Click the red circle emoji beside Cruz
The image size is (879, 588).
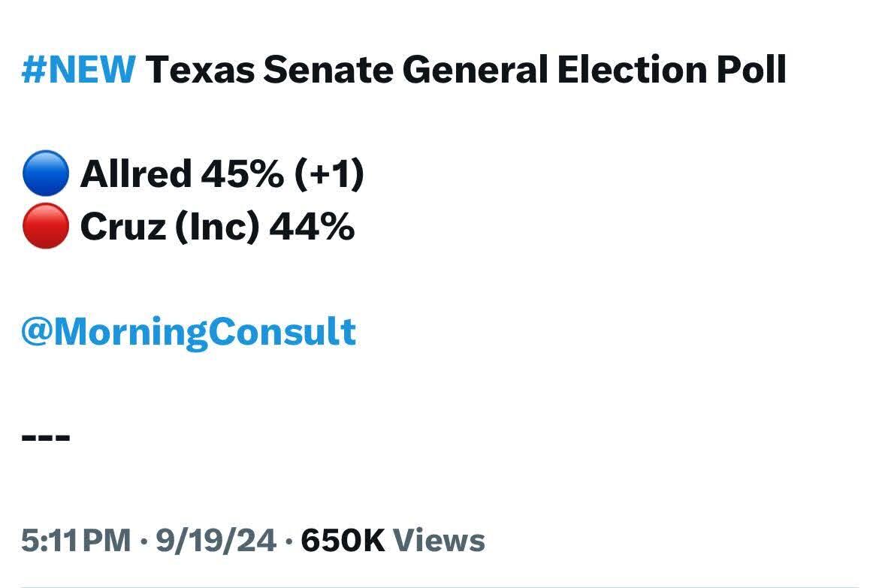coord(45,227)
